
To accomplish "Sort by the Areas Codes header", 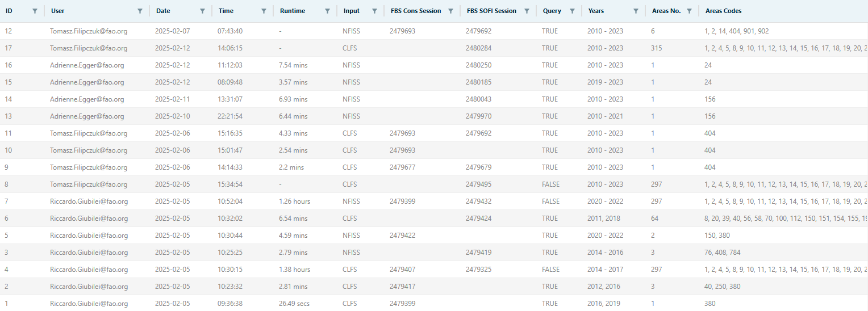I will point(723,11).
